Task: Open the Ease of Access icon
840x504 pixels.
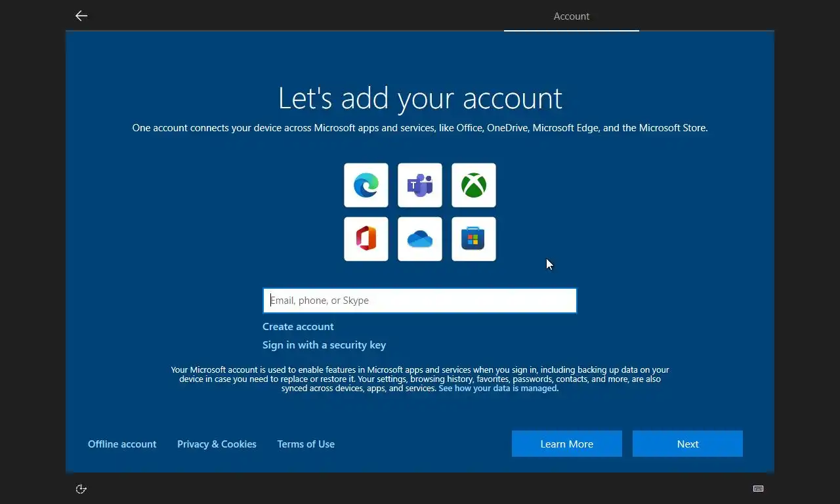Action: tap(81, 489)
